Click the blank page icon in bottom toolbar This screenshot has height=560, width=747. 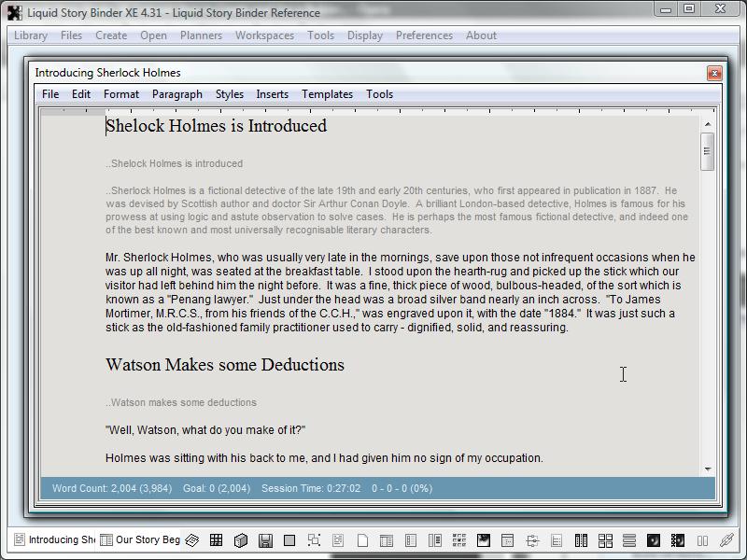362,540
